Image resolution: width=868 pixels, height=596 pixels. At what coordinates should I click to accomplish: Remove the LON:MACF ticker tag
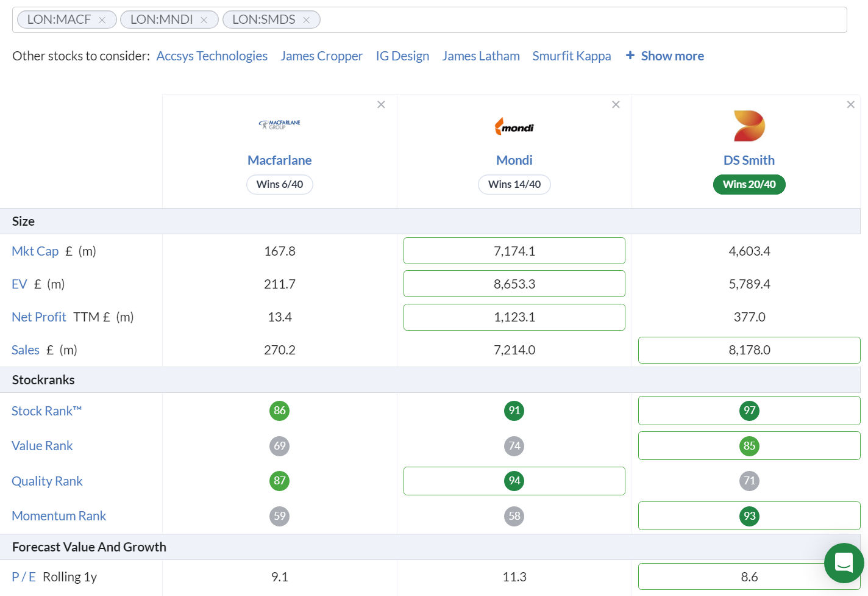(x=102, y=20)
